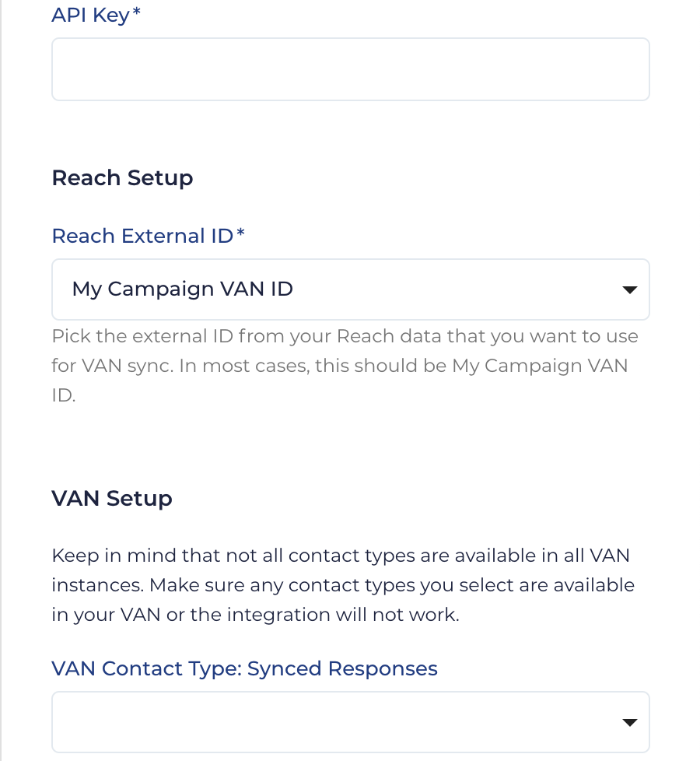Viewport: 700px width, 761px height.
Task: Click the required asterisk beside API Key
Action: coord(137,15)
